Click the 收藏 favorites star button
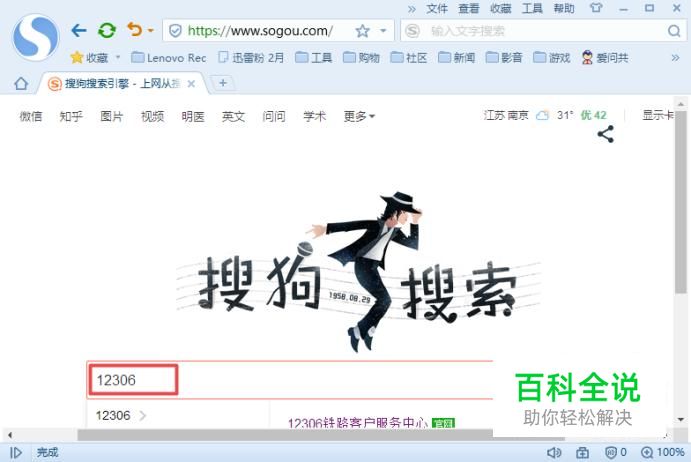The image size is (691, 462). (x=89, y=57)
